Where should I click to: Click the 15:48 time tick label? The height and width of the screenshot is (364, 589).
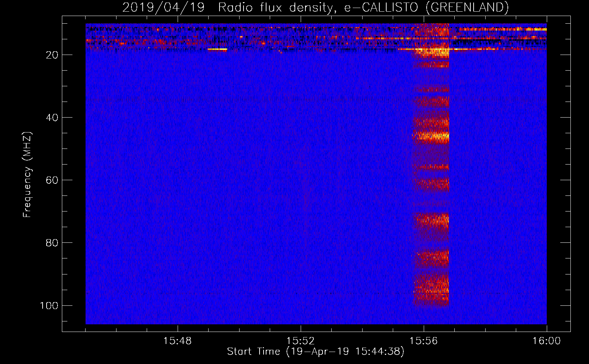pyautogui.click(x=177, y=341)
